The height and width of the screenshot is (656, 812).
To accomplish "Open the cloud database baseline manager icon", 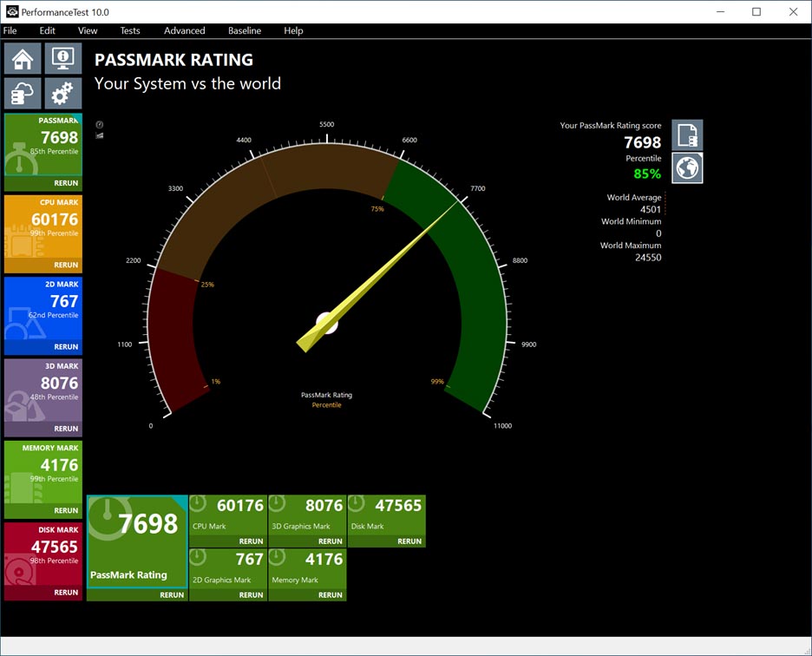I will [x=23, y=93].
